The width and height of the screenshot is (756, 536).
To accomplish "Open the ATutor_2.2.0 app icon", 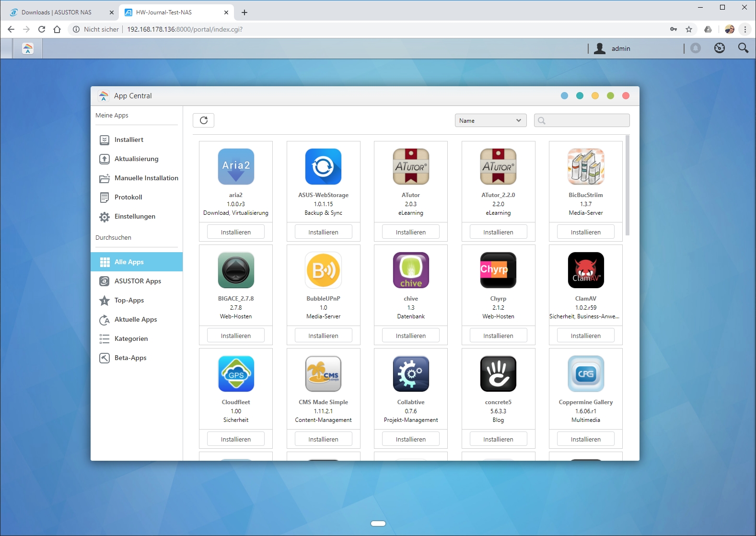I will pos(498,167).
